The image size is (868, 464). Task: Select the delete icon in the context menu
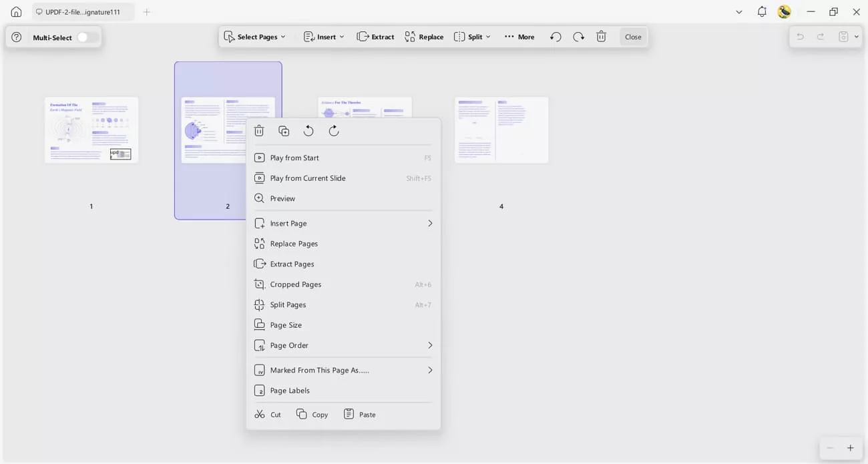pyautogui.click(x=259, y=130)
